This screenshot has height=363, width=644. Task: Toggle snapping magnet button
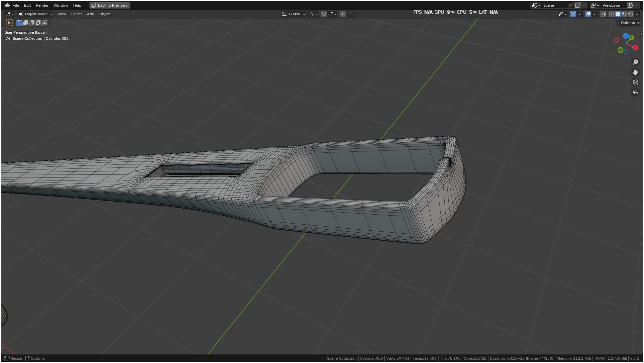click(x=323, y=14)
